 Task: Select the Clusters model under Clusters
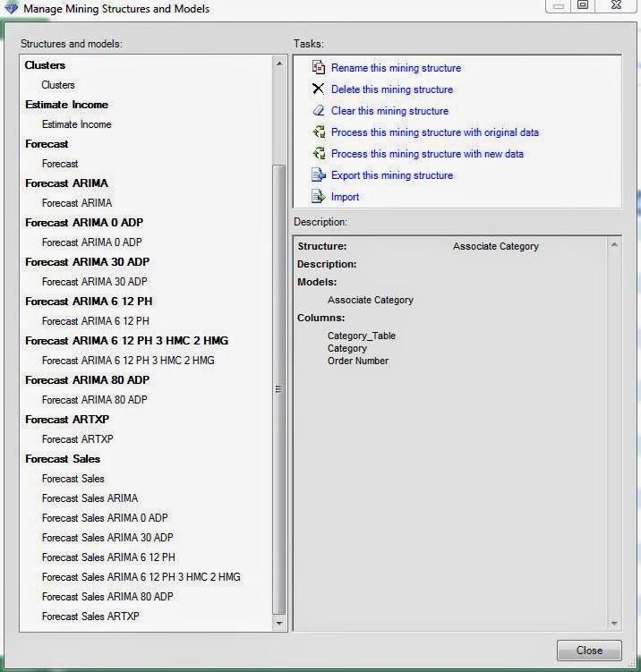coord(58,85)
